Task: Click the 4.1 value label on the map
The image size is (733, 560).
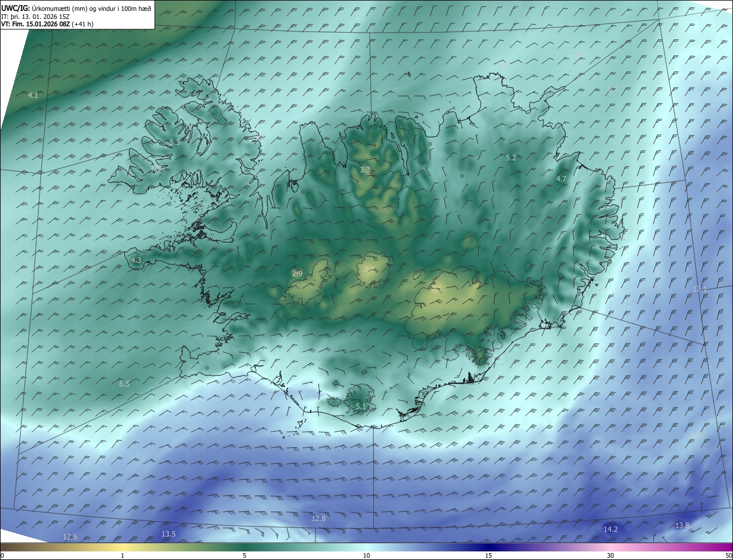Action: [33, 95]
